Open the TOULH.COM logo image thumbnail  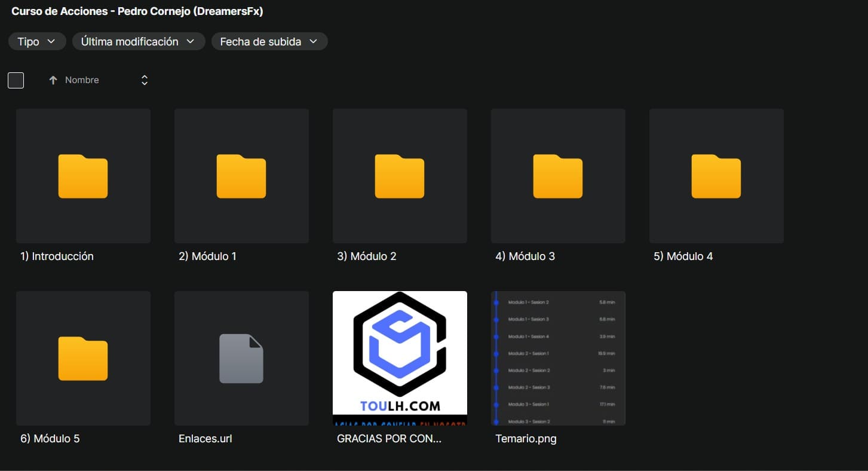(x=400, y=358)
